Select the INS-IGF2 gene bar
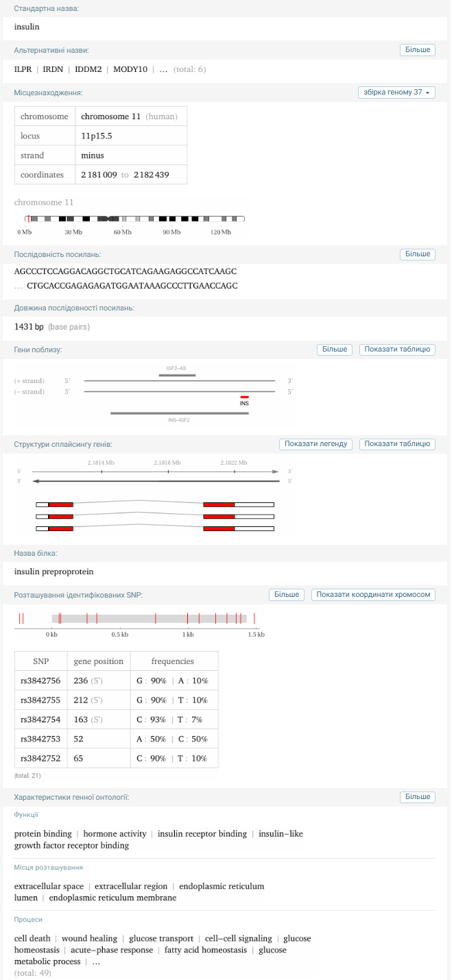This screenshot has height=980, width=454. point(179,413)
